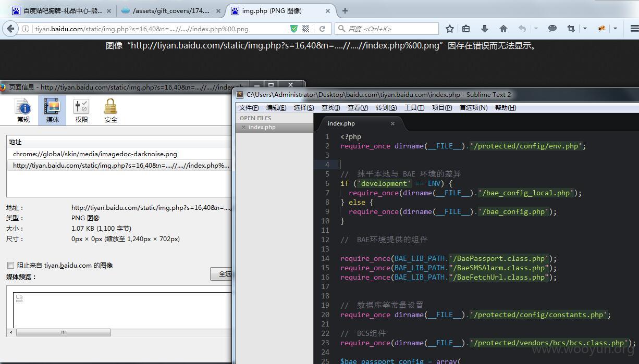Select the tiyan.baidu.com img.php address row

[x=119, y=166]
